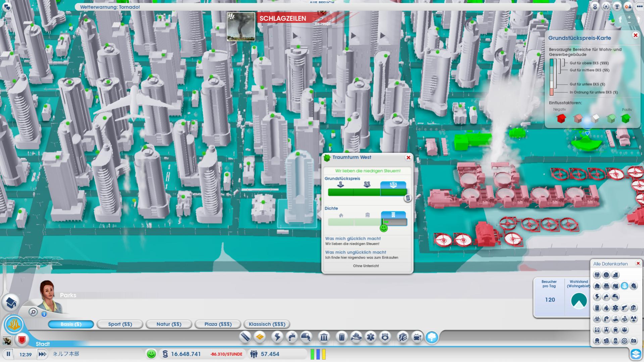Zoom in the camera with plus button

pos(629,17)
